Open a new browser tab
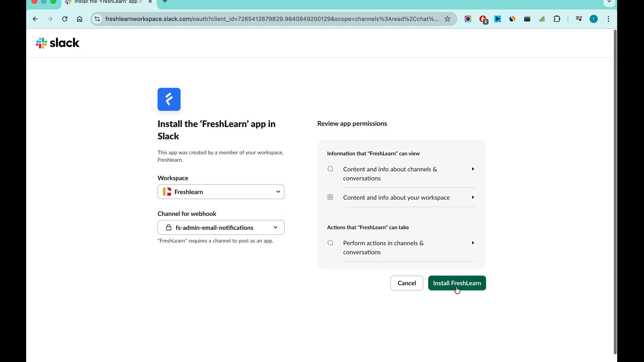 (165, 2)
